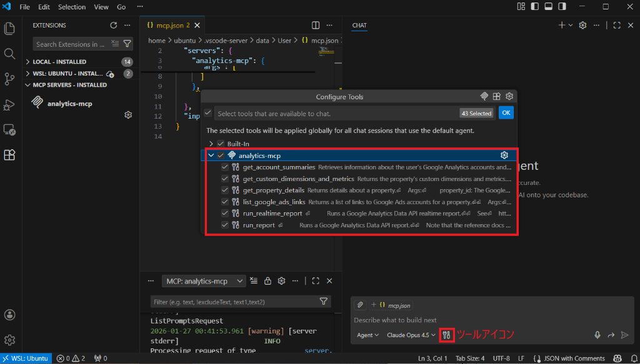Expand the Built-In tools group

tap(211, 144)
